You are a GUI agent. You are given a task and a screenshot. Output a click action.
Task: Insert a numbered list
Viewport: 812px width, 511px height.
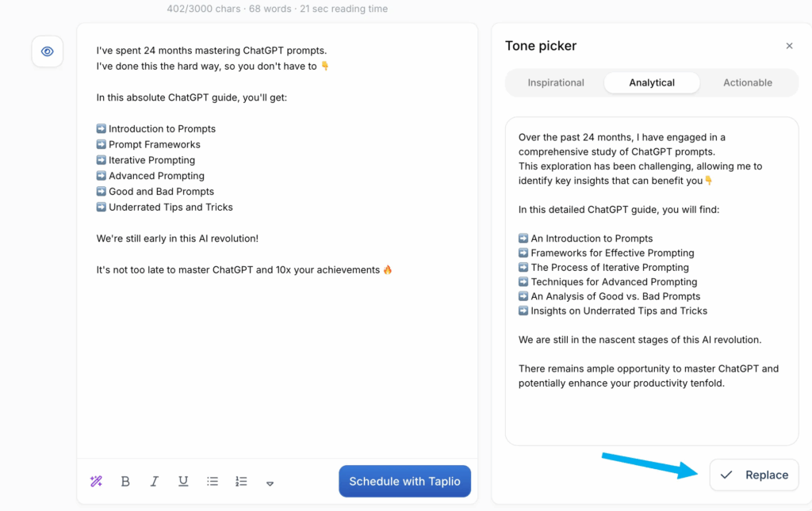(x=241, y=482)
